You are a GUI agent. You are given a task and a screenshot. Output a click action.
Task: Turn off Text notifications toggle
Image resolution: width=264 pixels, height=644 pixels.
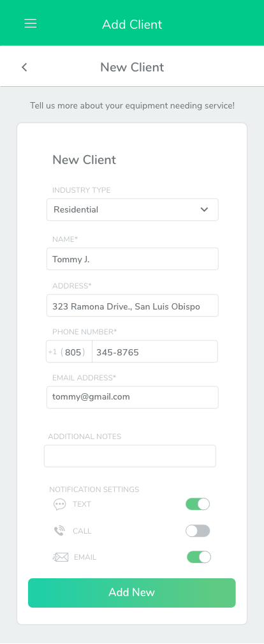198,504
